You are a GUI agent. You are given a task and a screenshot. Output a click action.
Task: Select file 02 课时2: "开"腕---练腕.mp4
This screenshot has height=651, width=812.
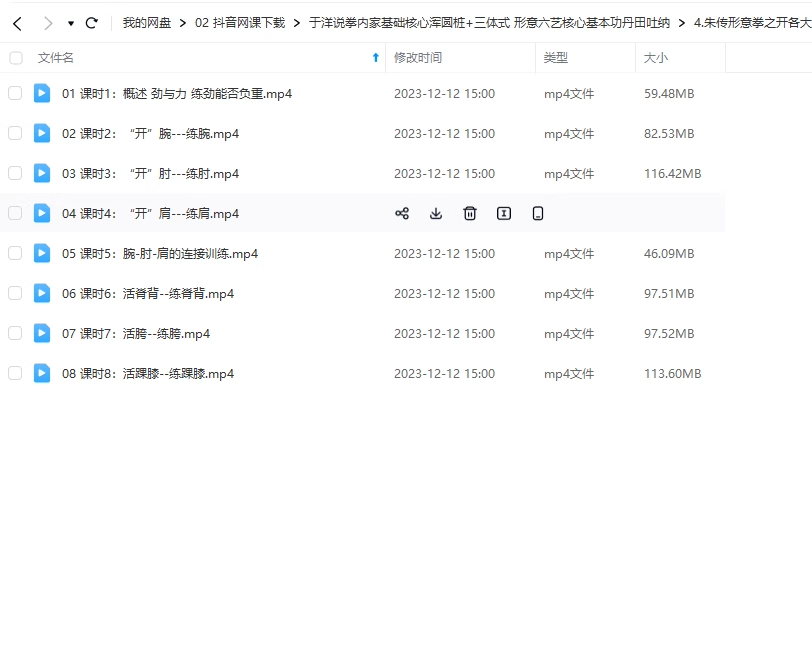coord(151,134)
